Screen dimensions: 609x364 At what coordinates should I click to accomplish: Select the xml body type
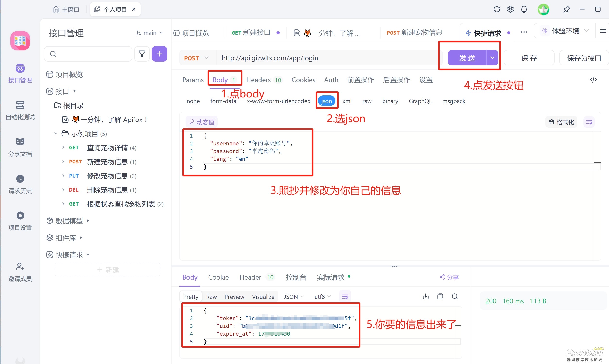pos(347,101)
